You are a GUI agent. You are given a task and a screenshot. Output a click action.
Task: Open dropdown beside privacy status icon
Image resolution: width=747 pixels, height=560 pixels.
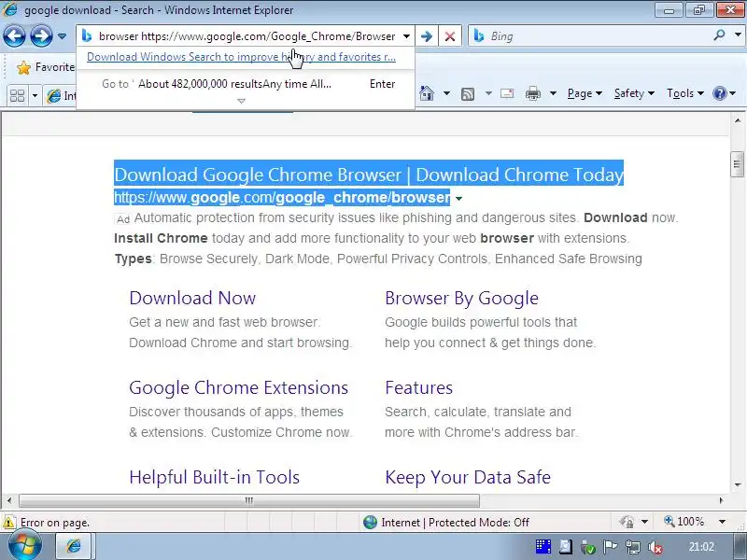click(x=644, y=522)
